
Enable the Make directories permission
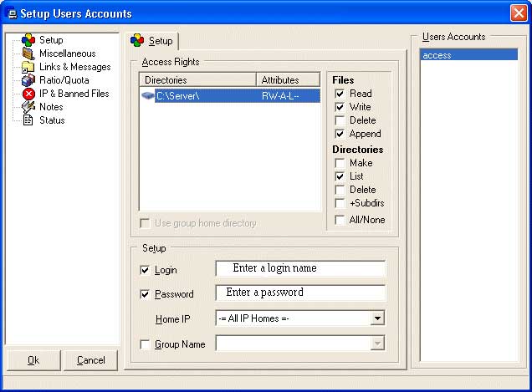(x=340, y=163)
